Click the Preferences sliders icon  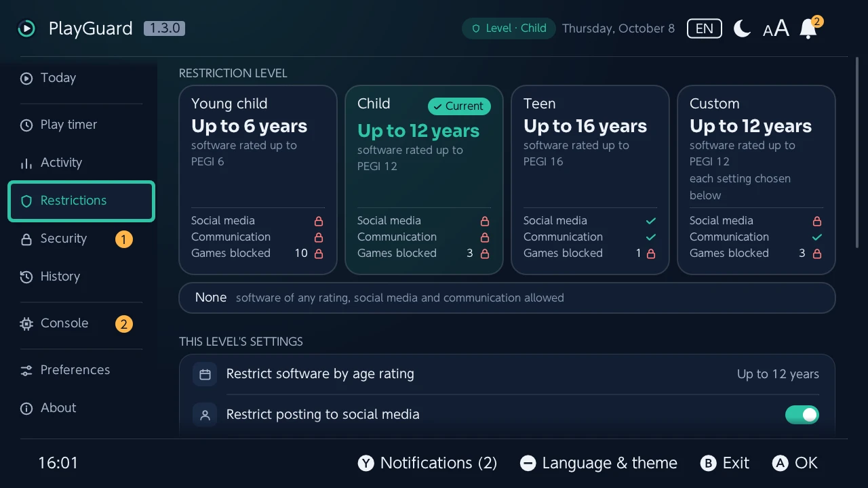26,370
